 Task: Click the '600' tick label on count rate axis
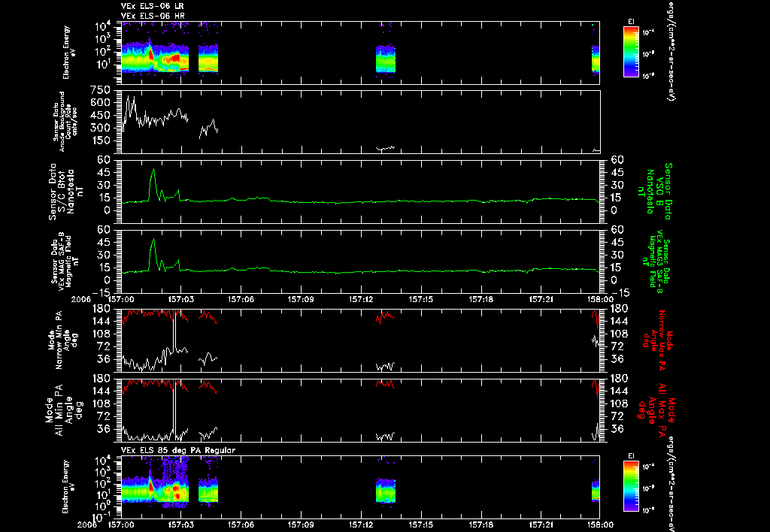tap(100, 103)
